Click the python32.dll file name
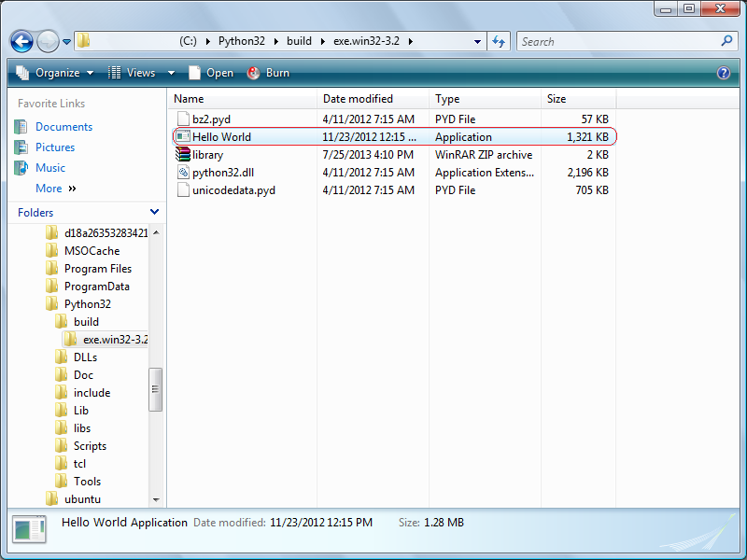747x560 pixels. coord(223,173)
